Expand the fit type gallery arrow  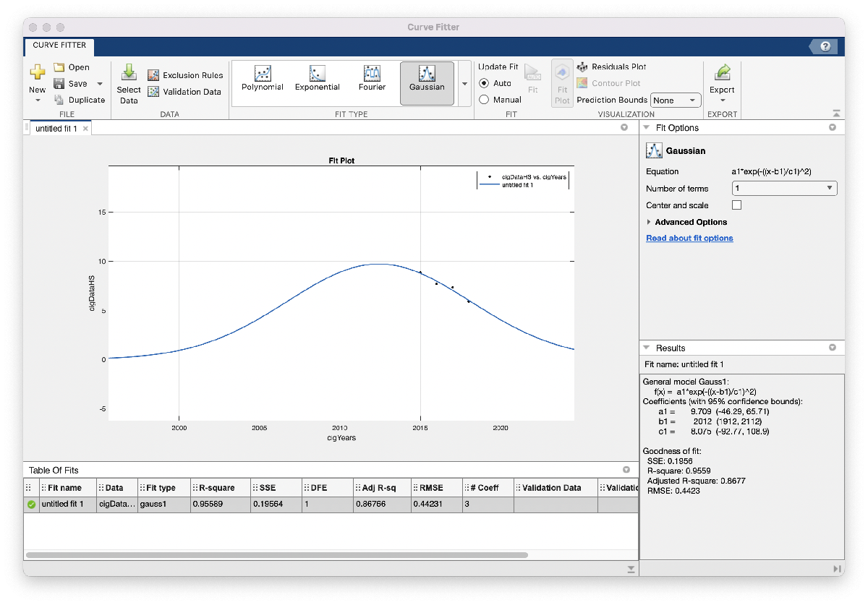coord(464,83)
